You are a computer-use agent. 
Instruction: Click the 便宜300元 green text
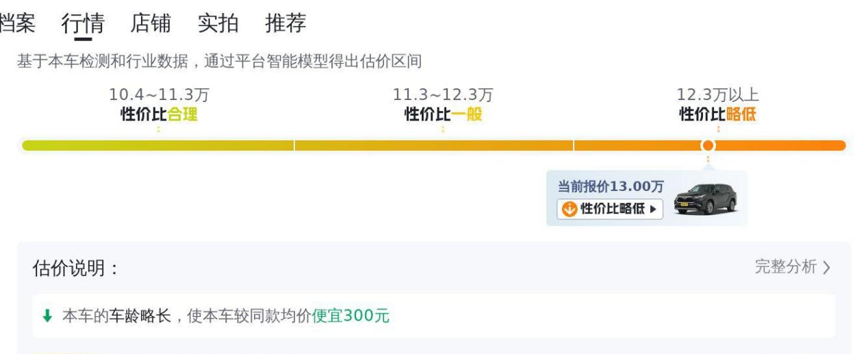pyautogui.click(x=350, y=316)
